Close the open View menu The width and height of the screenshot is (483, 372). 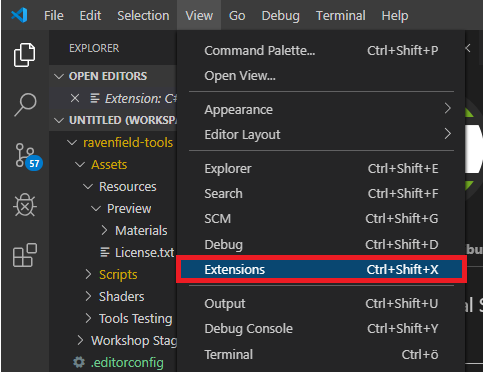pyautogui.click(x=199, y=15)
